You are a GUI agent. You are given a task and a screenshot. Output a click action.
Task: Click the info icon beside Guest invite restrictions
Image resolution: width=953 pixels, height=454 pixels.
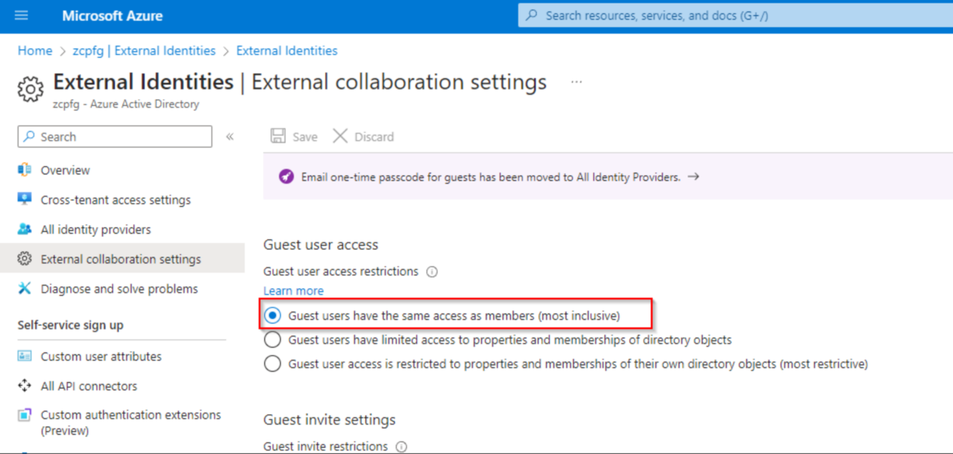click(x=401, y=447)
